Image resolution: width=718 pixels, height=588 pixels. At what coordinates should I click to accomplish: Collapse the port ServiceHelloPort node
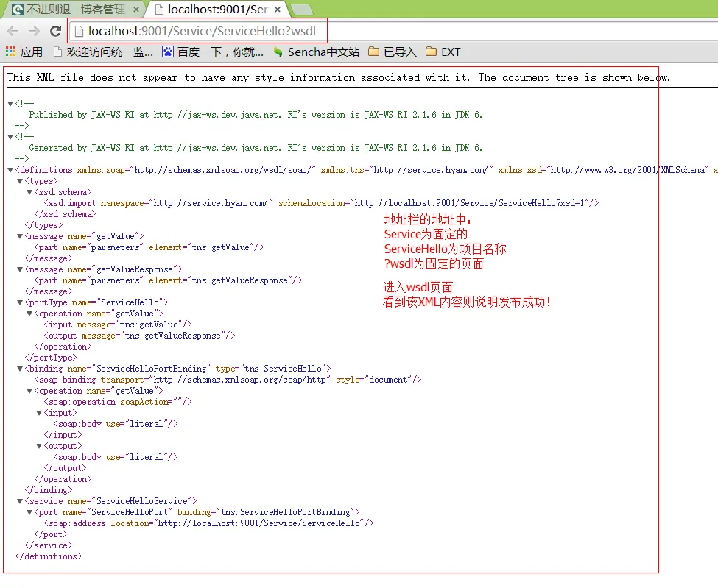point(29,512)
